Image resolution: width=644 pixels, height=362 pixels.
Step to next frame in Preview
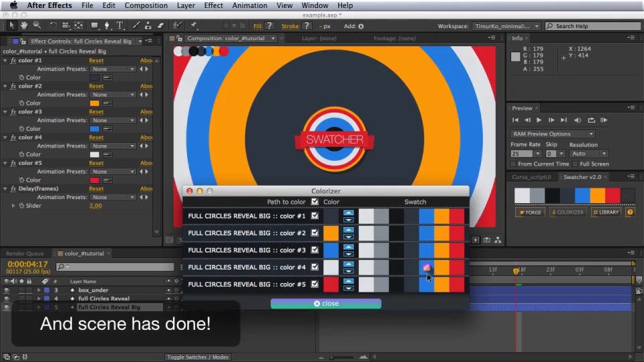551,120
